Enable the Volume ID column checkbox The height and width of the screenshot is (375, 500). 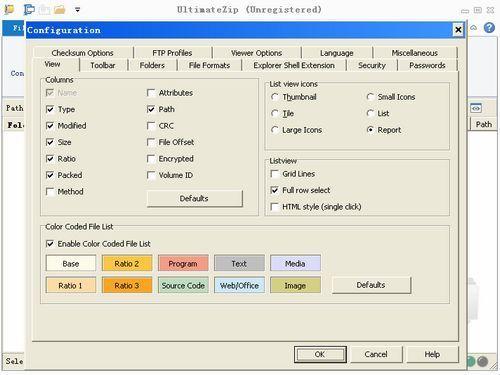coord(151,175)
